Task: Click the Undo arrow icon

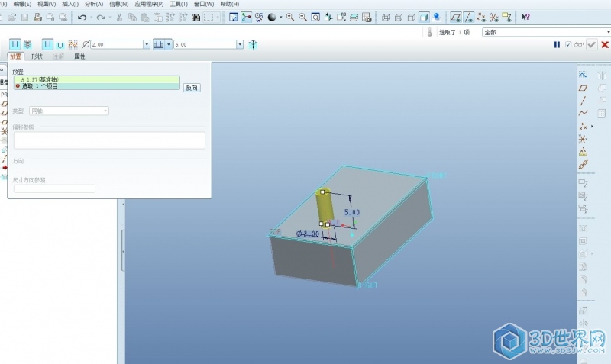Action: coord(82,17)
